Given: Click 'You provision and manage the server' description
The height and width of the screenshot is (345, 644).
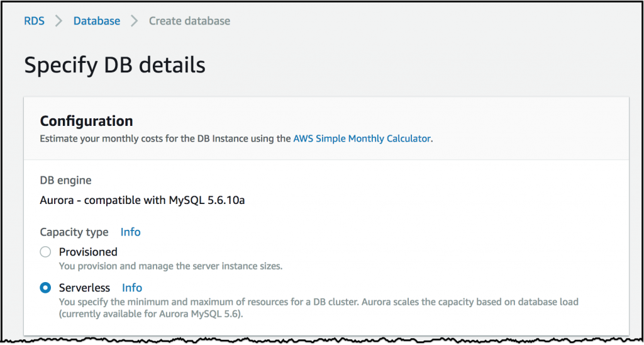Looking at the screenshot, I should (x=171, y=266).
